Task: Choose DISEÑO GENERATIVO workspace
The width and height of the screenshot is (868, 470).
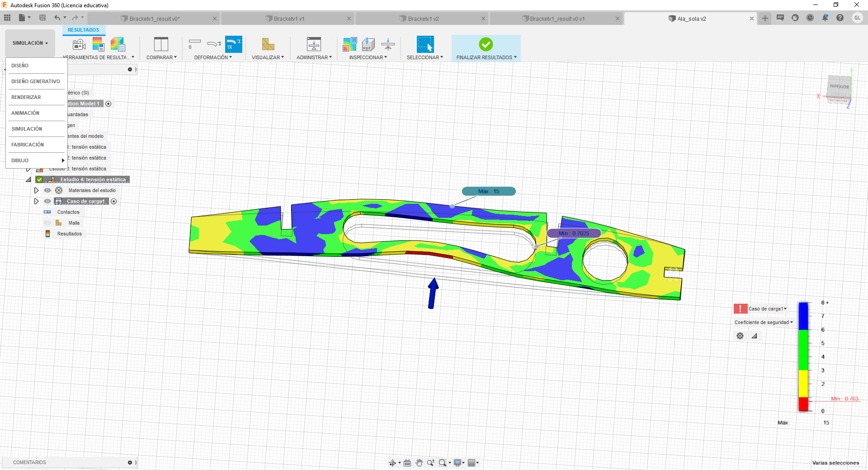Action: click(36, 81)
